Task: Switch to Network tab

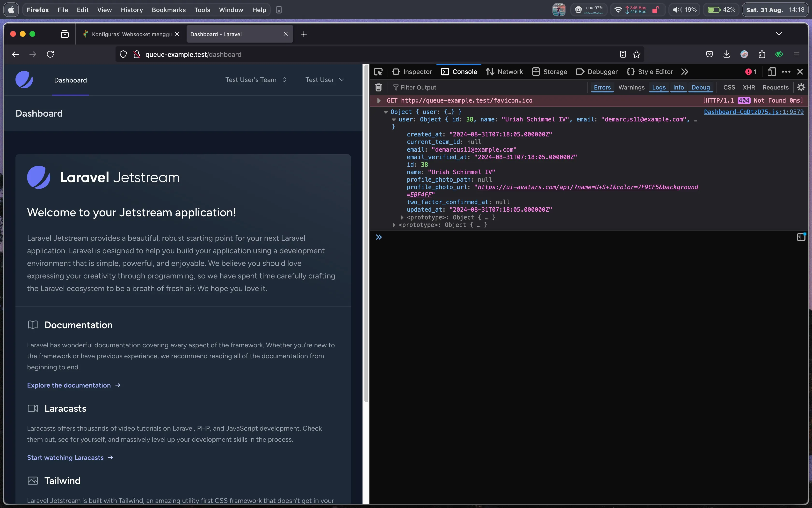Action: click(504, 72)
